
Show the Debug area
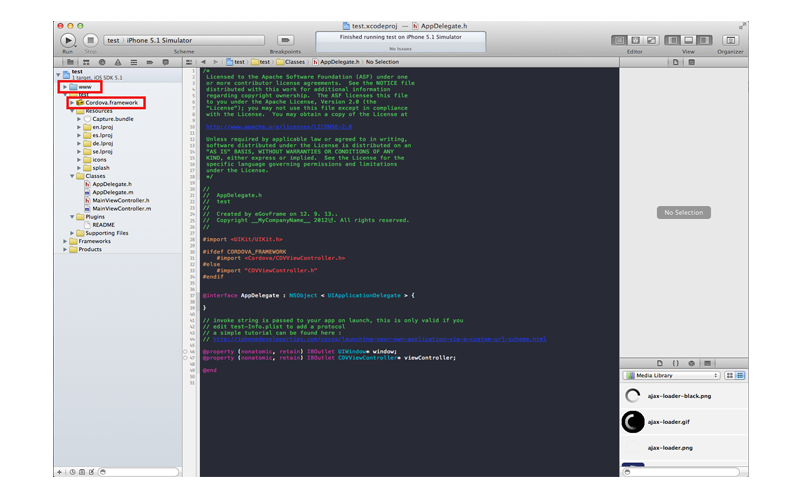coord(688,40)
